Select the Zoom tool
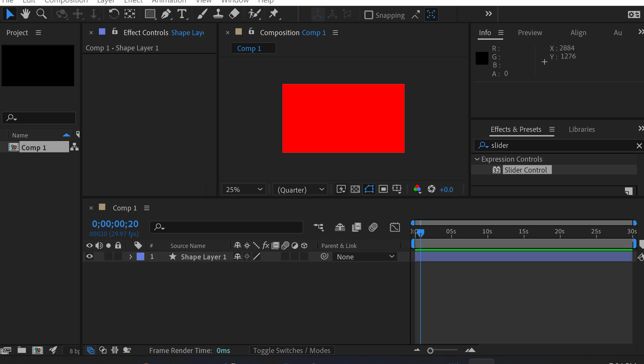 (41, 14)
